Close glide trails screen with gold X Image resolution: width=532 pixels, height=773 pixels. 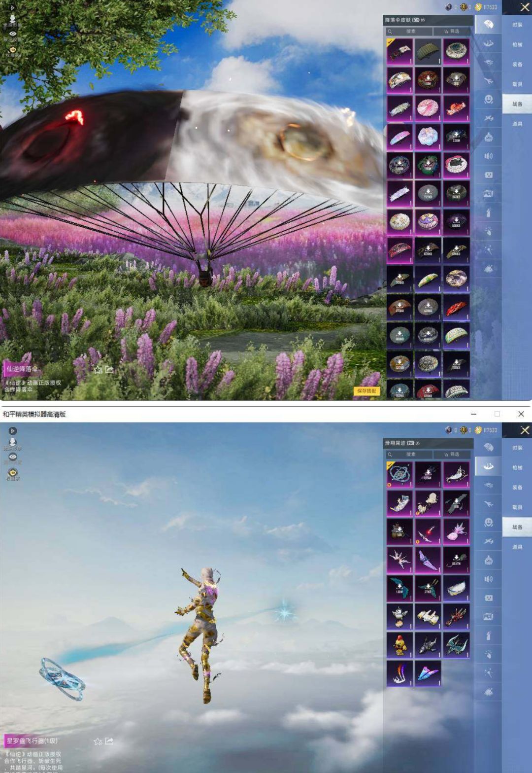(x=525, y=430)
